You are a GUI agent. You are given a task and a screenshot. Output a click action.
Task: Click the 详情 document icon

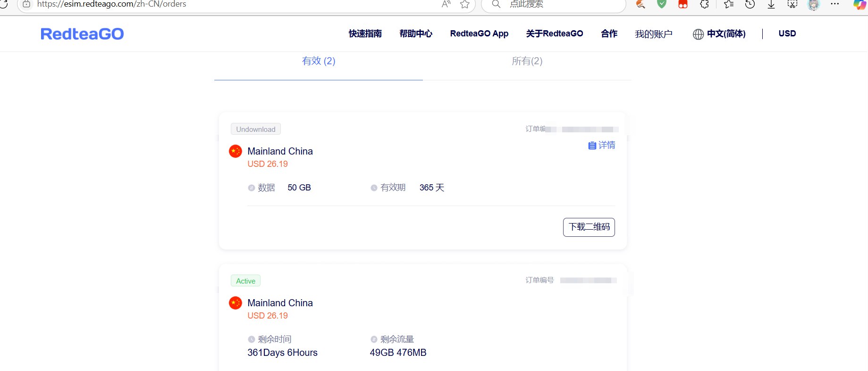coord(592,146)
